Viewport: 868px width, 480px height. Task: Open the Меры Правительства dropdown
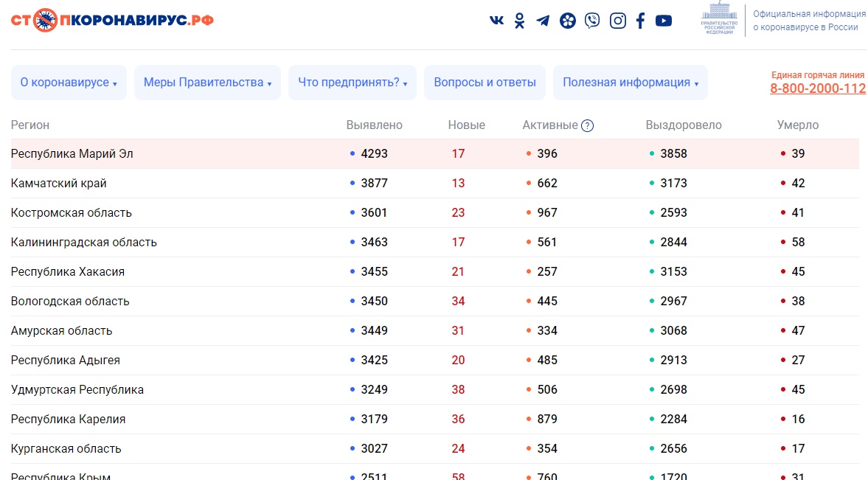pos(207,83)
